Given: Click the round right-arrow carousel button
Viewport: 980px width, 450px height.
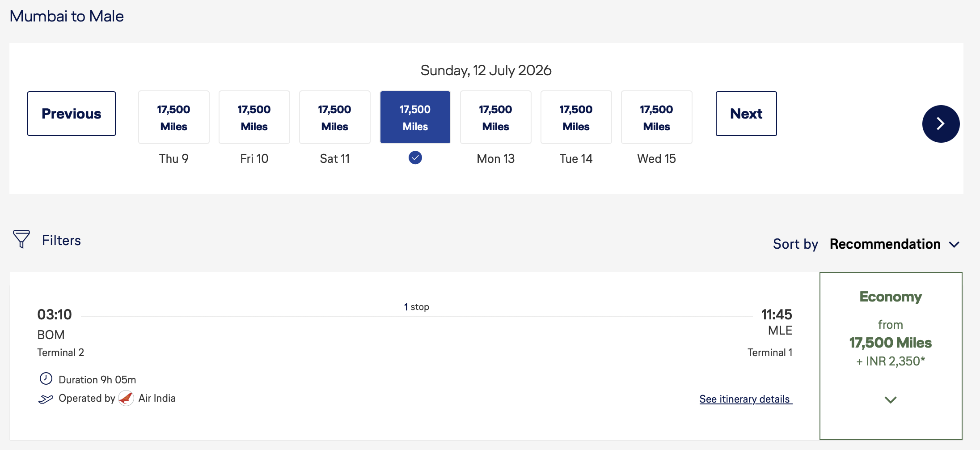Looking at the screenshot, I should [940, 124].
